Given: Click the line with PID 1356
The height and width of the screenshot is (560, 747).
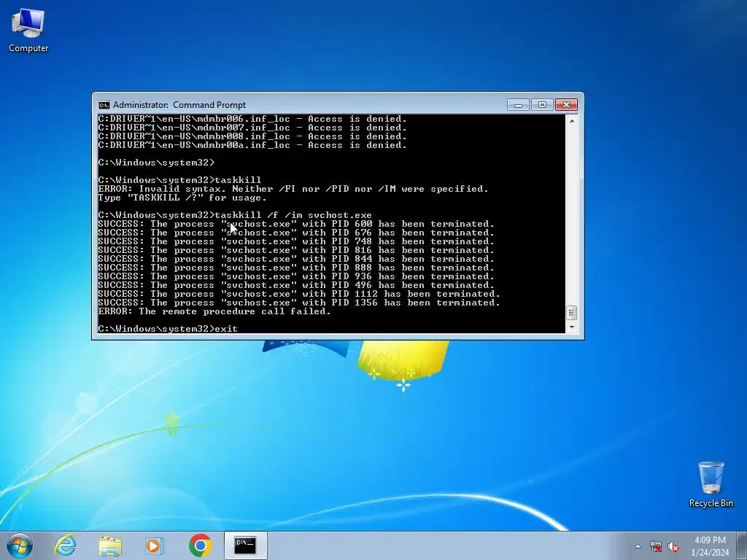Looking at the screenshot, I should (299, 303).
